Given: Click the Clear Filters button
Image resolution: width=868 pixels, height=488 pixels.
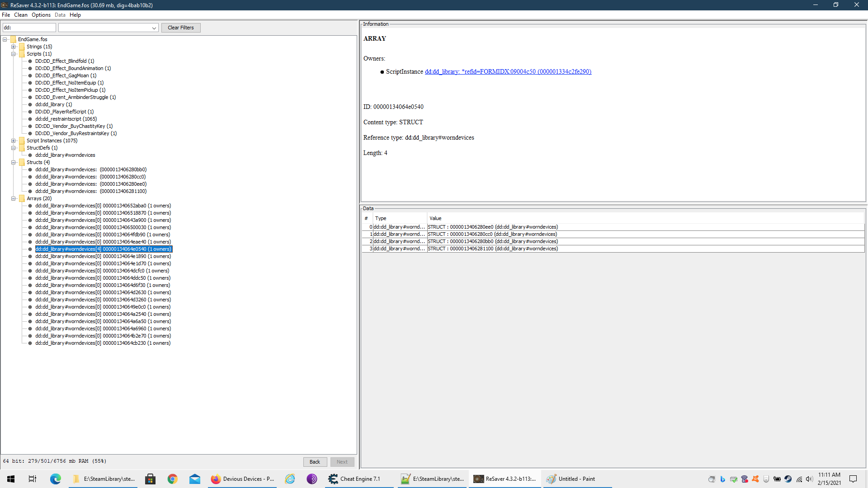Looking at the screenshot, I should (181, 28).
